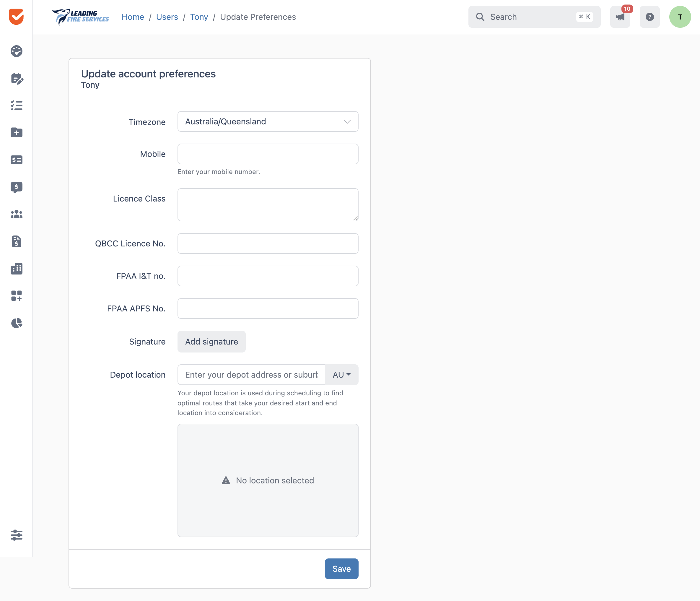The image size is (700, 601).
Task: Open the AU country dropdown
Action: click(x=341, y=375)
